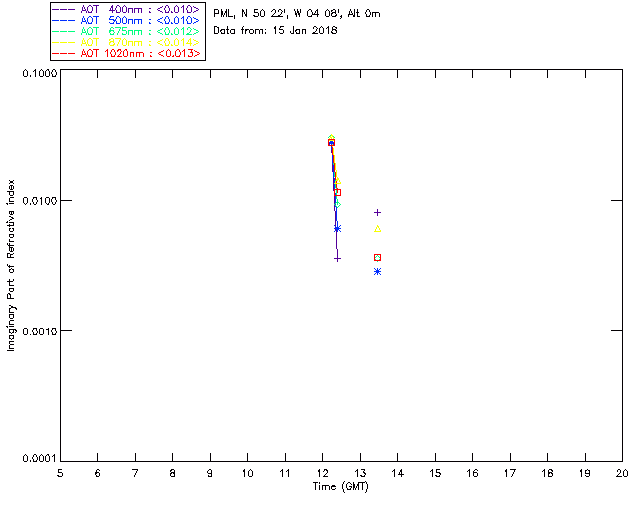640x512 pixels.
Task: Click the x-axis tick label 15
Action: click(x=435, y=473)
